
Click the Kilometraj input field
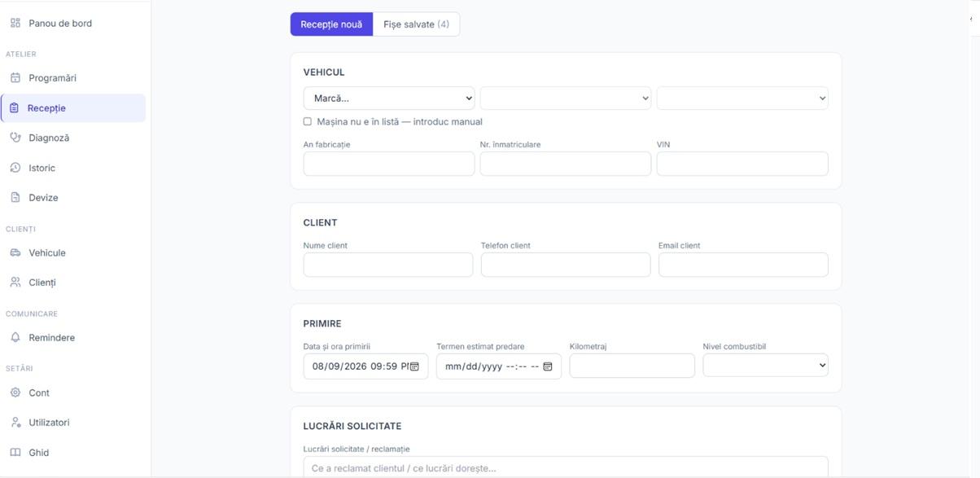pyautogui.click(x=632, y=366)
